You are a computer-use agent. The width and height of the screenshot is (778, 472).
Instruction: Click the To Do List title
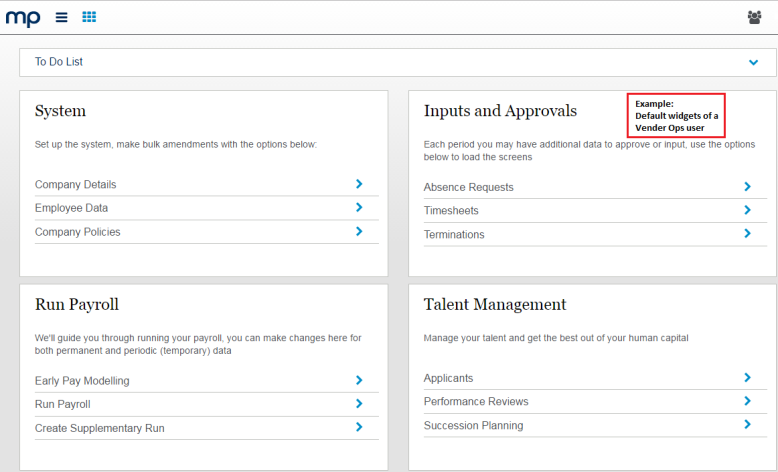pos(59,62)
